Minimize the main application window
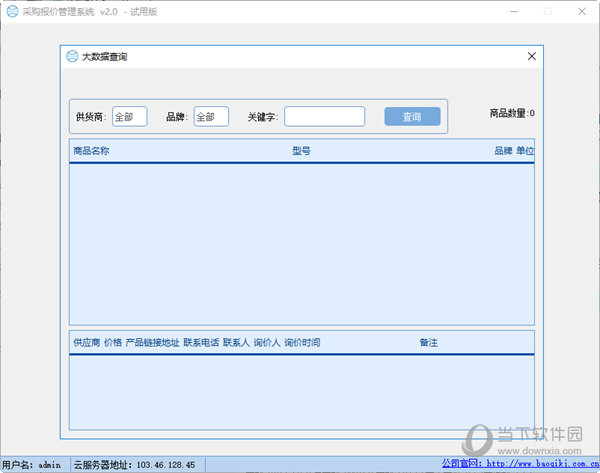Viewport: 600px width, 473px height. tap(514, 11)
